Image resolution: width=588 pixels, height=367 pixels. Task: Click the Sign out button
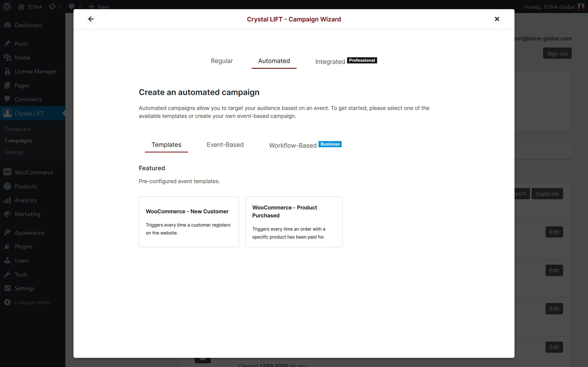[557, 53]
